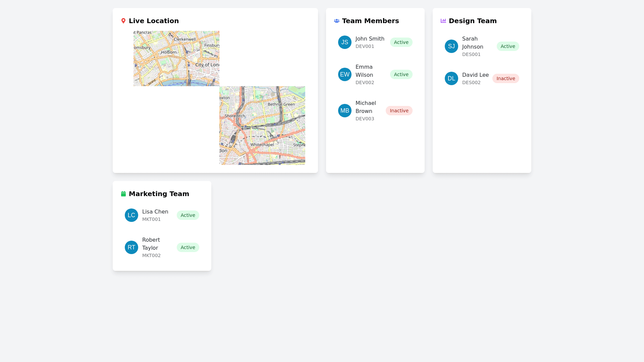
Task: Click John Smith's Active status badge
Action: click(401, 42)
